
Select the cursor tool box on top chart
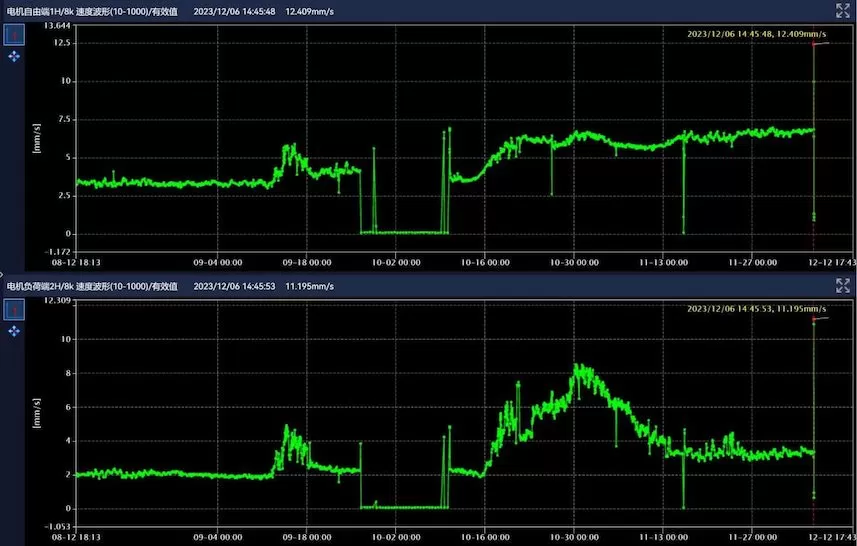pyautogui.click(x=14, y=35)
